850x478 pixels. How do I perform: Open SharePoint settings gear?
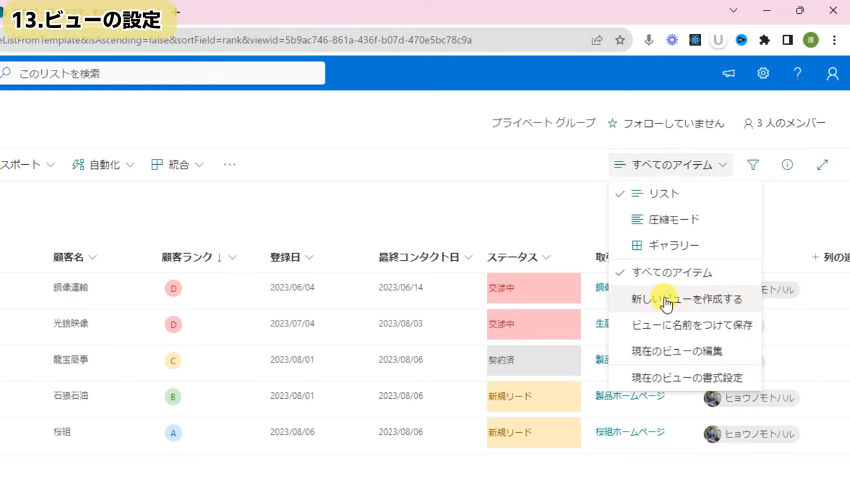[763, 73]
